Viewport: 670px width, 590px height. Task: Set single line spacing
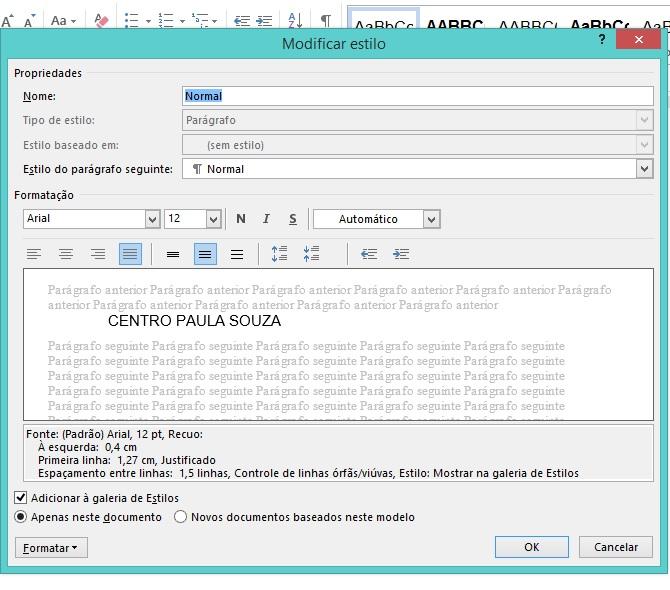[173, 255]
